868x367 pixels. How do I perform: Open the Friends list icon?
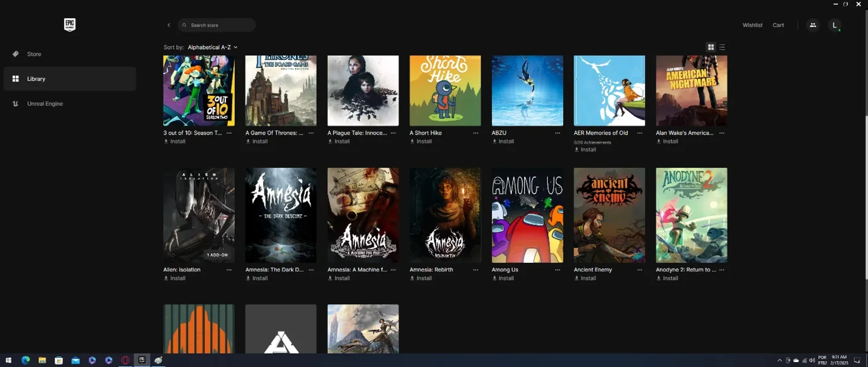(813, 25)
